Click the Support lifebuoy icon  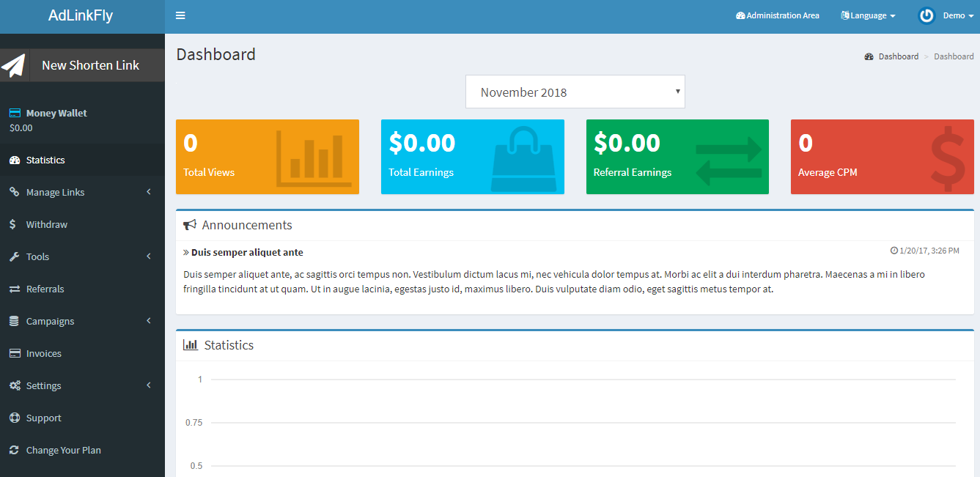(x=14, y=418)
